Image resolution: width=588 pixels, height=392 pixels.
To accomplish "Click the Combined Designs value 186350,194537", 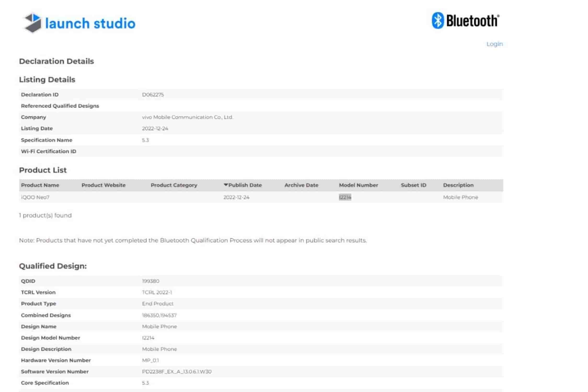I will [x=159, y=315].
